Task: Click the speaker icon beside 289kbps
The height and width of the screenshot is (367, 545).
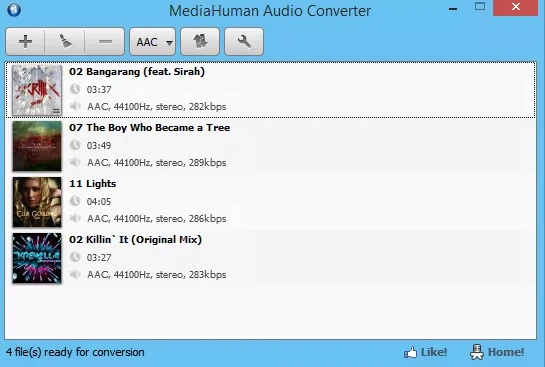Action: point(75,162)
